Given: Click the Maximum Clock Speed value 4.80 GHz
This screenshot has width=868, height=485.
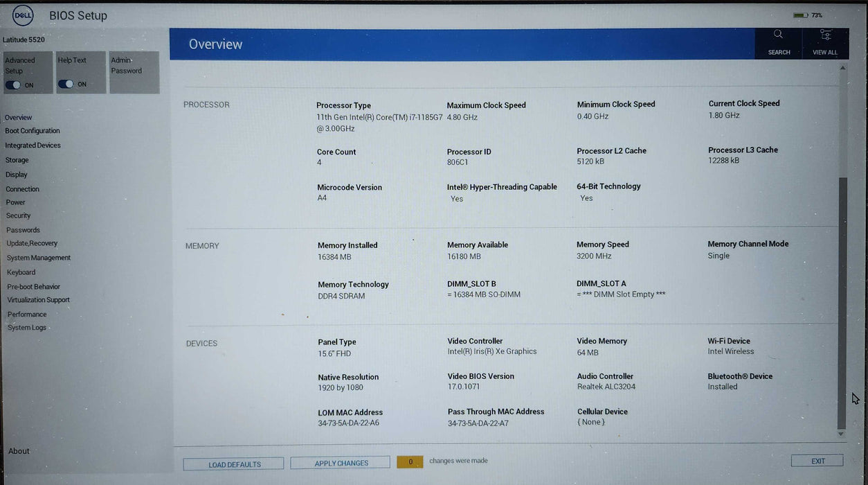Looking at the screenshot, I should [462, 117].
